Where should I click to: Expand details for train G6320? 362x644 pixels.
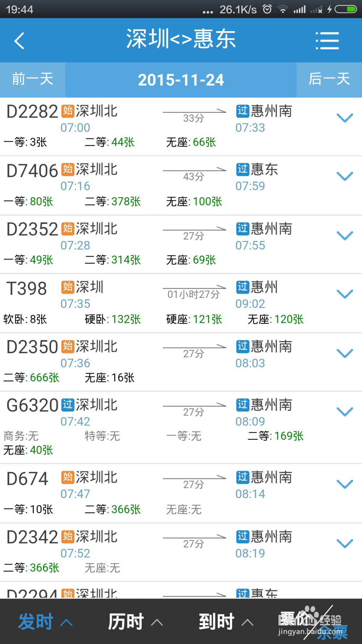345,412
